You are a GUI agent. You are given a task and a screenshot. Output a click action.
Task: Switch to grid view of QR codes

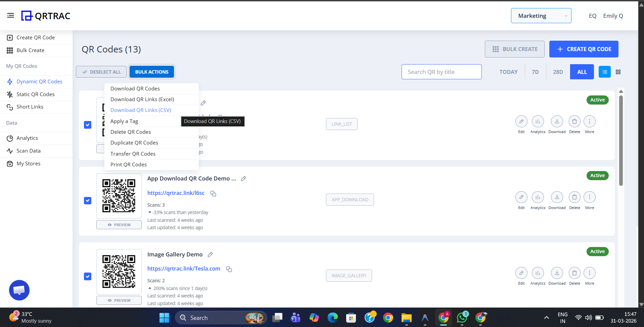[618, 72]
